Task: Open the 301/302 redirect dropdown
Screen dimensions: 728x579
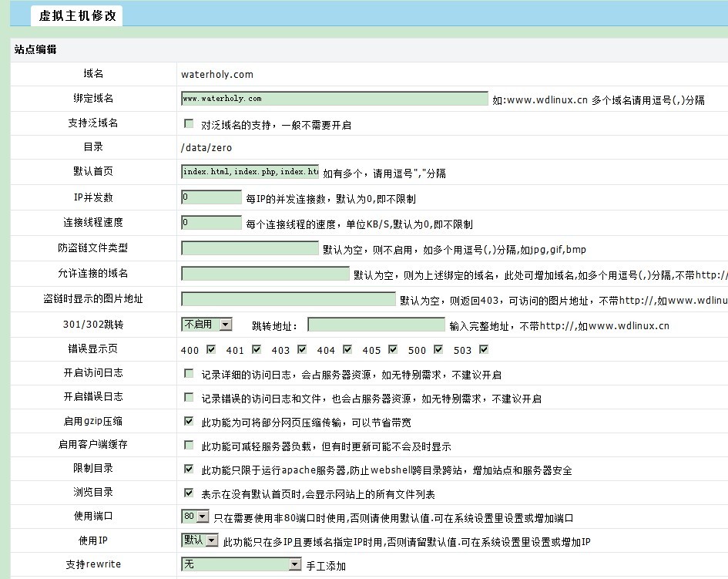Action: 206,325
